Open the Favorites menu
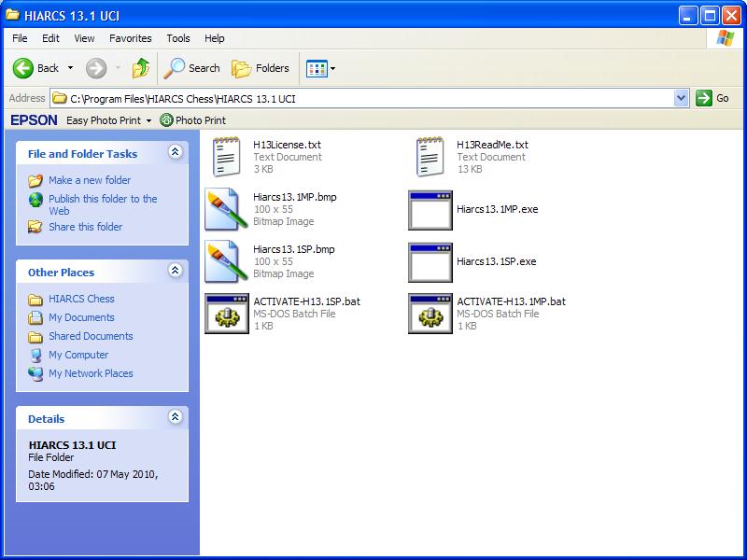 coord(130,38)
